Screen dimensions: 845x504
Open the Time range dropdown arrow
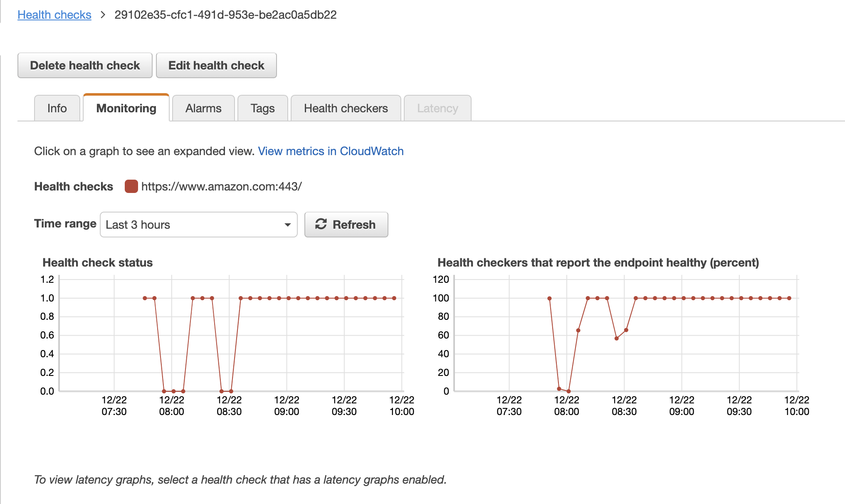click(287, 225)
